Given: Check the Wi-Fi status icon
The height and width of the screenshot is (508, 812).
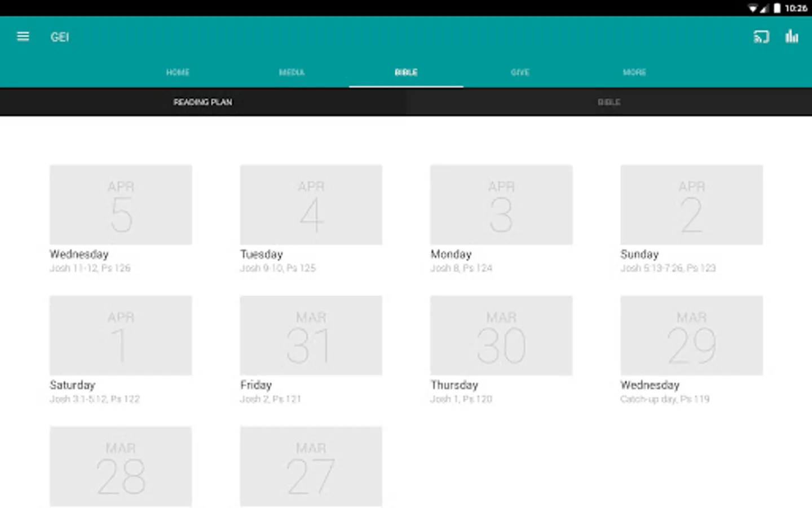Looking at the screenshot, I should (x=753, y=8).
